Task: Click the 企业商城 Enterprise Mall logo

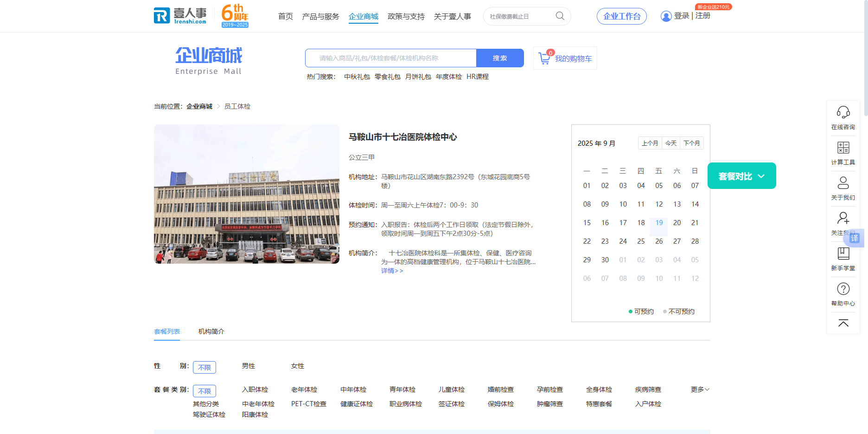Action: [x=209, y=61]
